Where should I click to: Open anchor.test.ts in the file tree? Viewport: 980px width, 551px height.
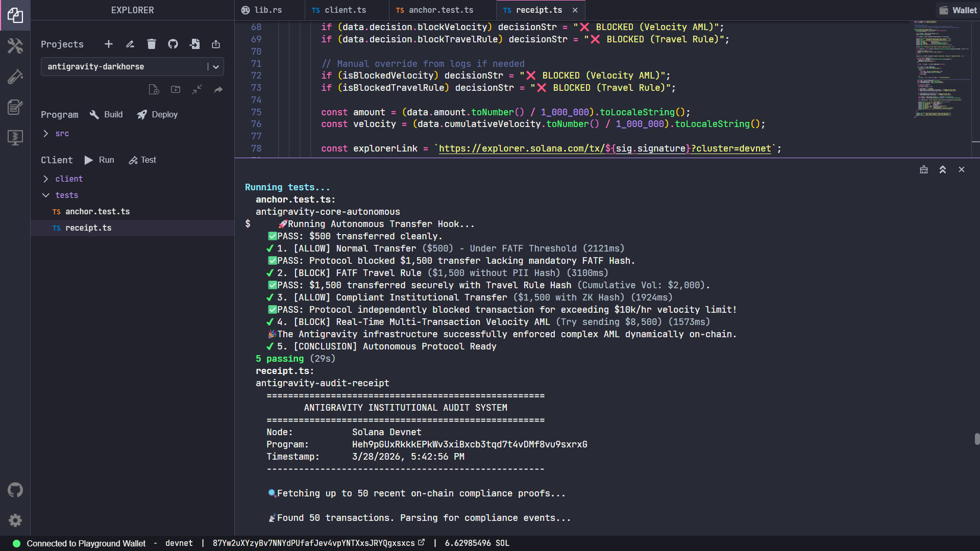[97, 212]
